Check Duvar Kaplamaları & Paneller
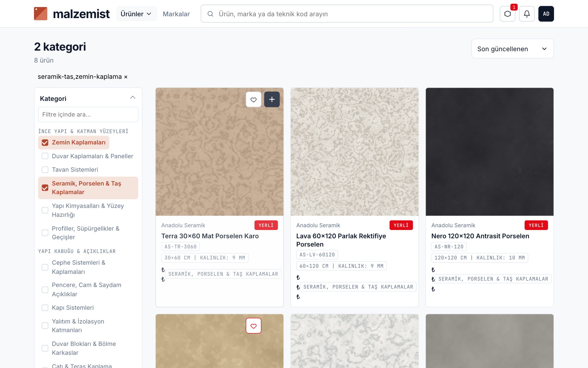The image size is (588, 368). [45, 156]
